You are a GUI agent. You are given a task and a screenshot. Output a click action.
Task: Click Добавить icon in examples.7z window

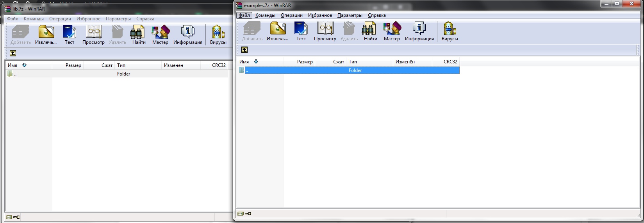(x=252, y=31)
